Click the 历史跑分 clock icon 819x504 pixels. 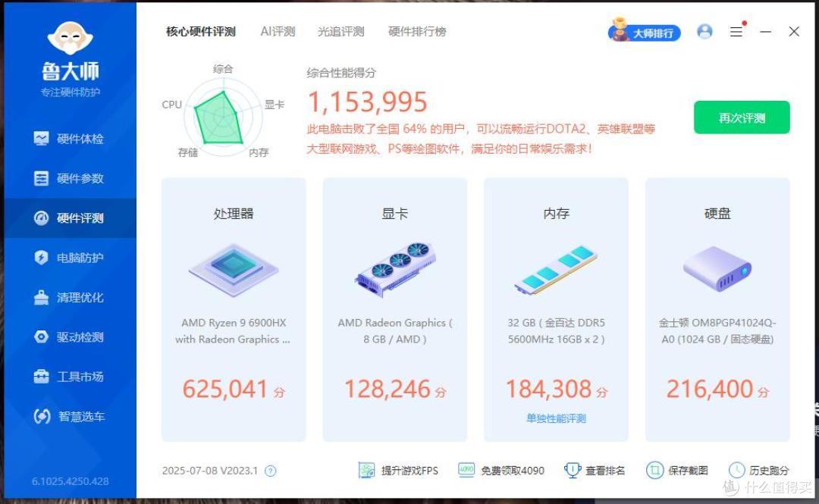[736, 470]
